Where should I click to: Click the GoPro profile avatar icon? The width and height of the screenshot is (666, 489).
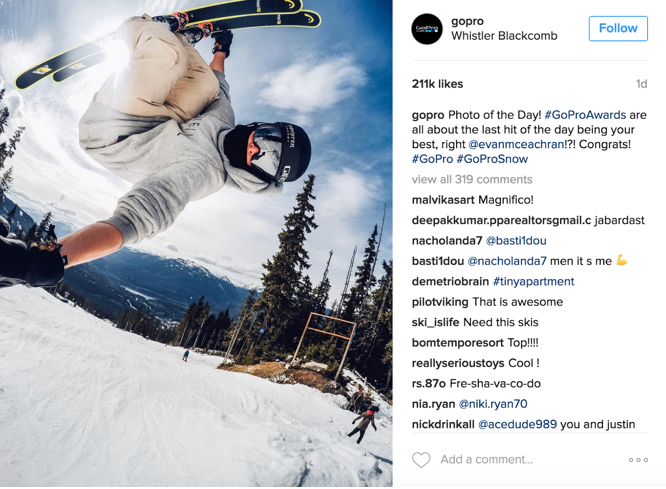(x=427, y=29)
